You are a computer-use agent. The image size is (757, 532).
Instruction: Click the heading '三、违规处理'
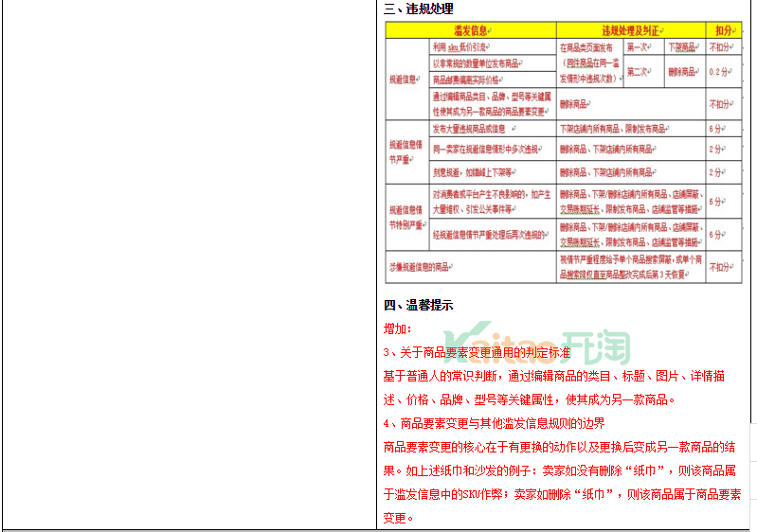(418, 9)
